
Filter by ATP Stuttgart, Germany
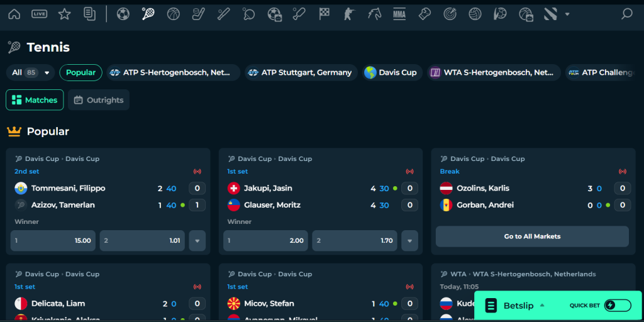point(301,73)
